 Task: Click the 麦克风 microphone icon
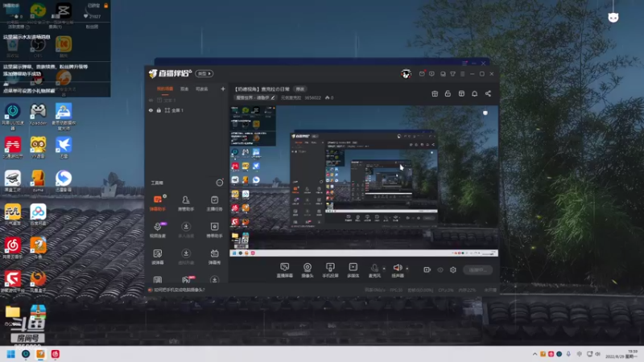tap(374, 268)
